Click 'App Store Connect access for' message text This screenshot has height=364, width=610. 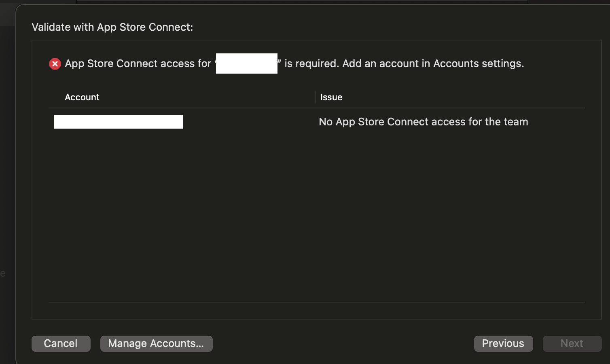pyautogui.click(x=138, y=63)
